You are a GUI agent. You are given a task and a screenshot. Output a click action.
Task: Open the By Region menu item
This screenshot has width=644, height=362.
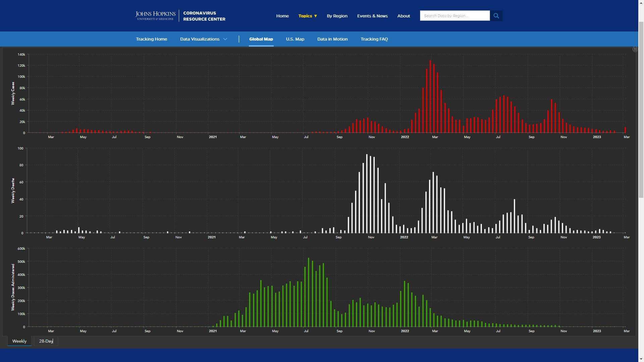[337, 16]
